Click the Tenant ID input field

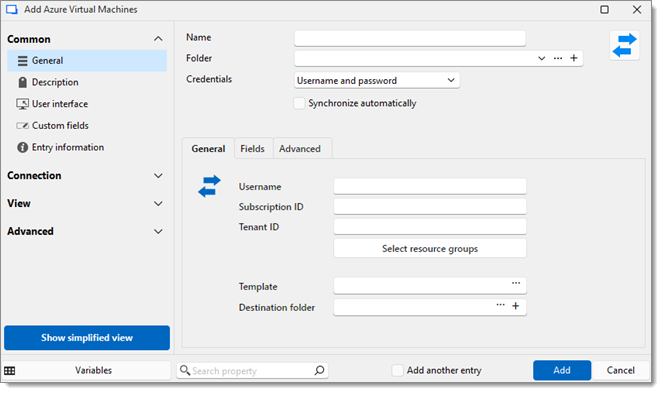point(430,227)
